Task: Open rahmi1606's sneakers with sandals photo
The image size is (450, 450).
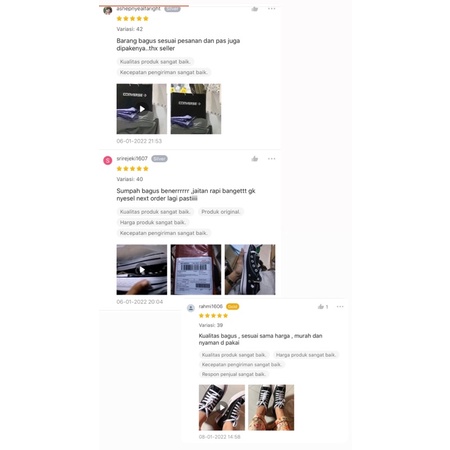Action: point(271,407)
